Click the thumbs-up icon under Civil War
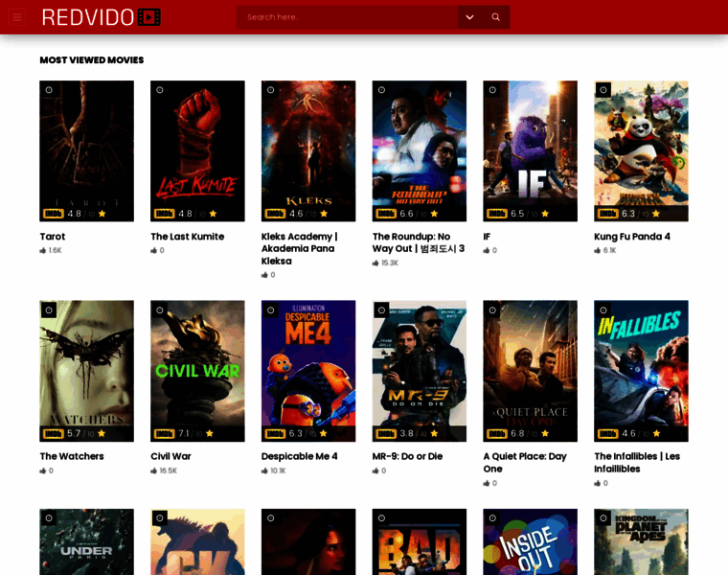The width and height of the screenshot is (728, 575). tap(153, 471)
